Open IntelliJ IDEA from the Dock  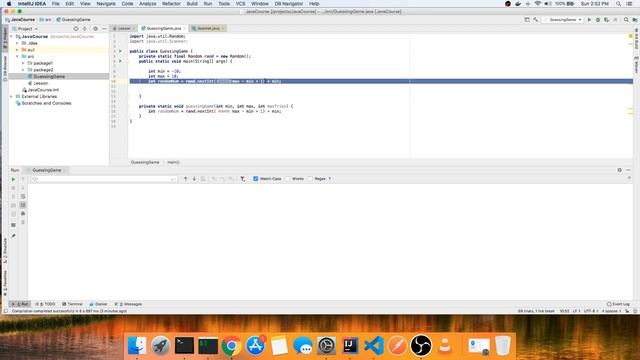pyautogui.click(x=350, y=346)
